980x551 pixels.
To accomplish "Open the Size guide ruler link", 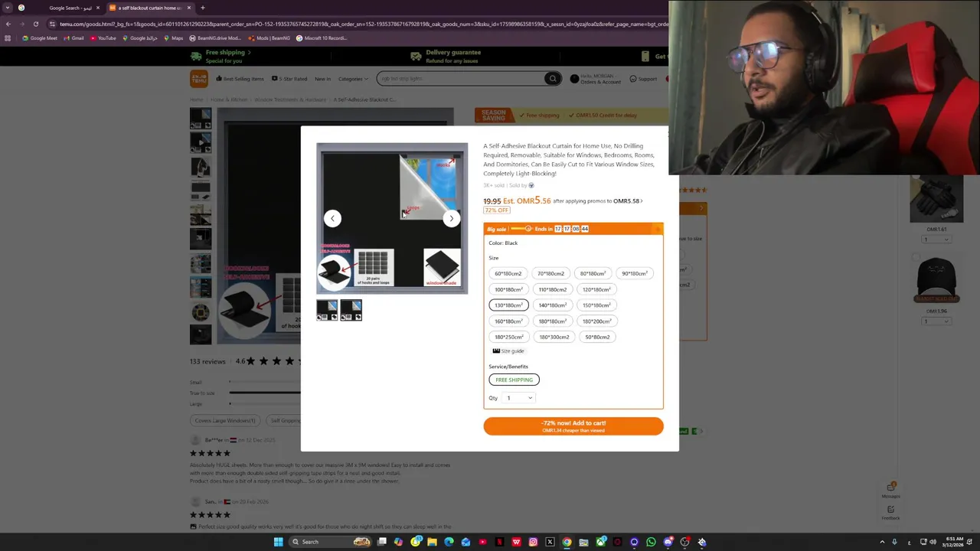I will tap(508, 350).
